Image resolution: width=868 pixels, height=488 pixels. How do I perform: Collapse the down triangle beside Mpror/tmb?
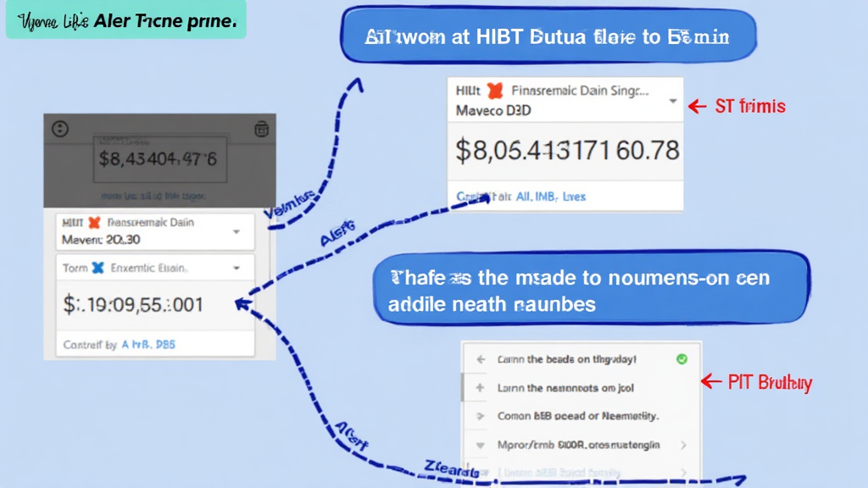[x=481, y=445]
